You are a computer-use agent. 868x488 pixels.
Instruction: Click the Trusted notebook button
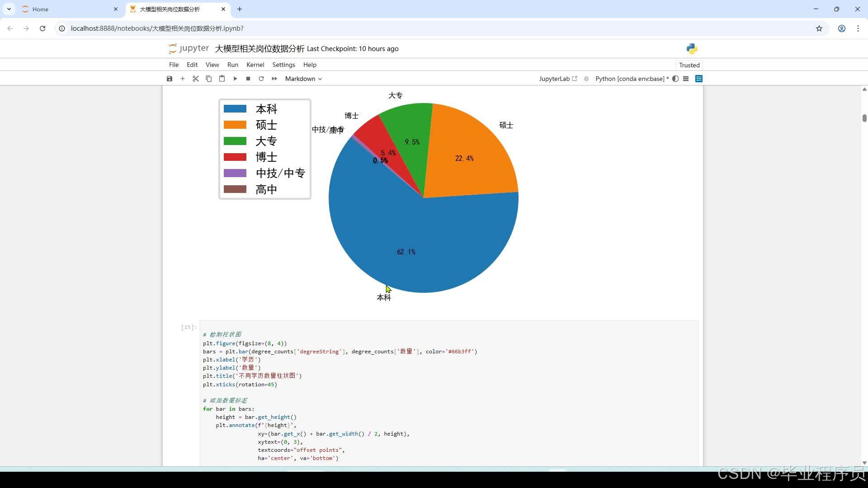tap(689, 65)
